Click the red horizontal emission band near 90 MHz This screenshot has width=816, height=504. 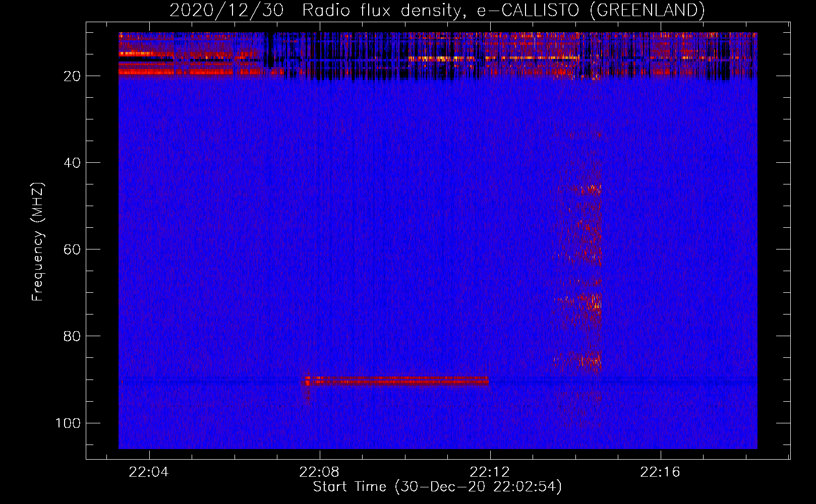[x=396, y=381]
